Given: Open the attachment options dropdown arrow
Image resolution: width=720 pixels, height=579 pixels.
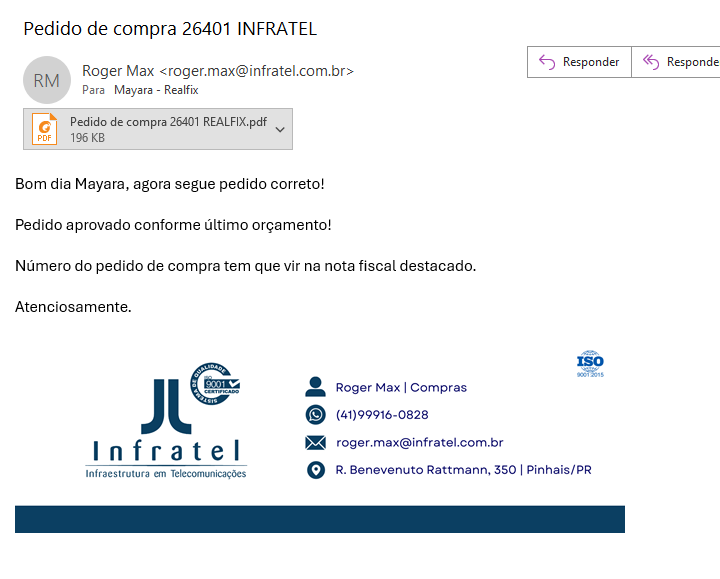Looking at the screenshot, I should coord(280,129).
